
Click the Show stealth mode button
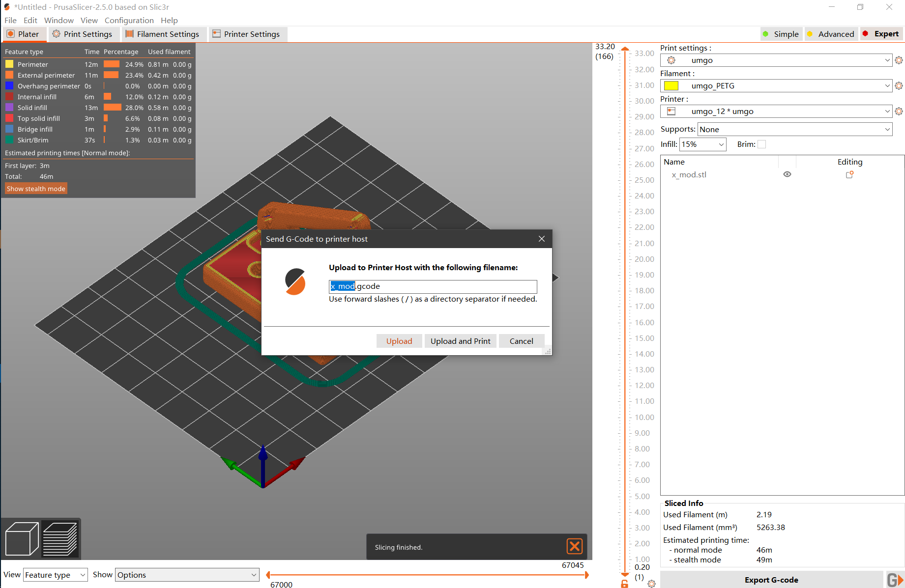[x=35, y=188]
